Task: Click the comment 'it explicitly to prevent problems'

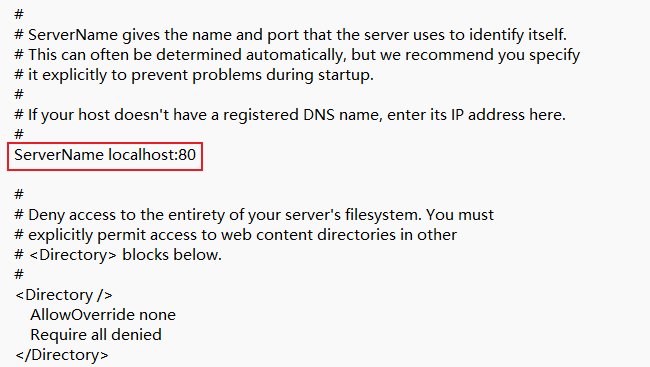Action: click(194, 75)
